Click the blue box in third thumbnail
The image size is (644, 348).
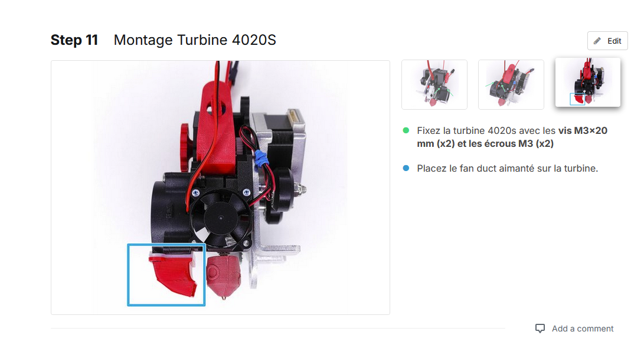pyautogui.click(x=577, y=99)
